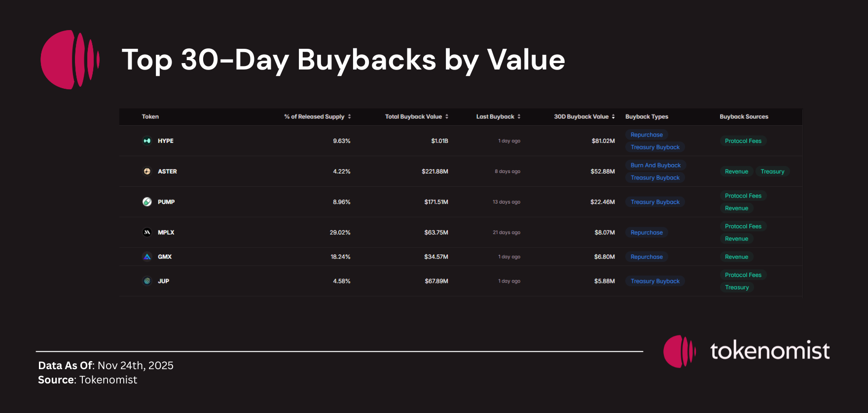Click the Token column header

(x=150, y=117)
